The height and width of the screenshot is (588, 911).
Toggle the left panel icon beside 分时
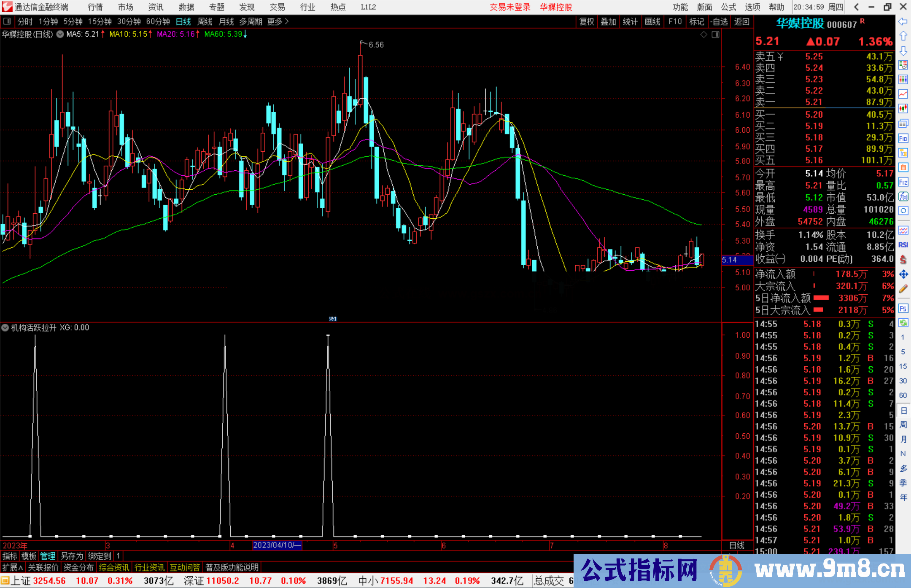point(7,21)
